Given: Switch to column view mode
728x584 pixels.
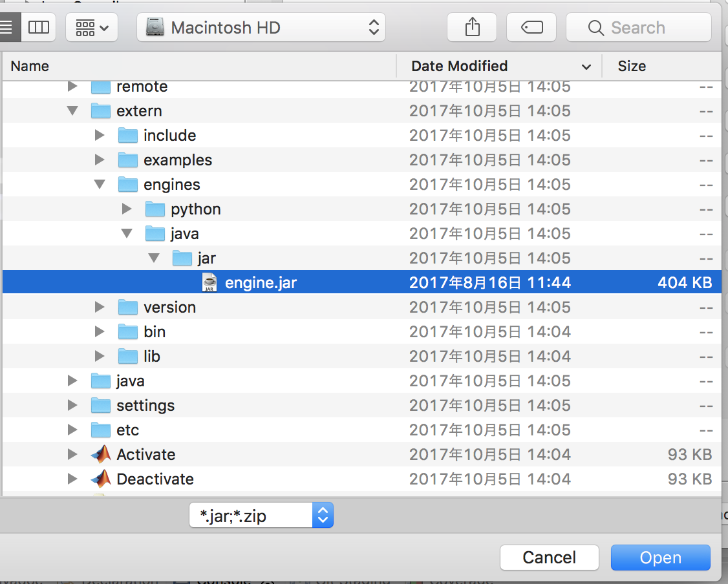Looking at the screenshot, I should click(x=39, y=27).
